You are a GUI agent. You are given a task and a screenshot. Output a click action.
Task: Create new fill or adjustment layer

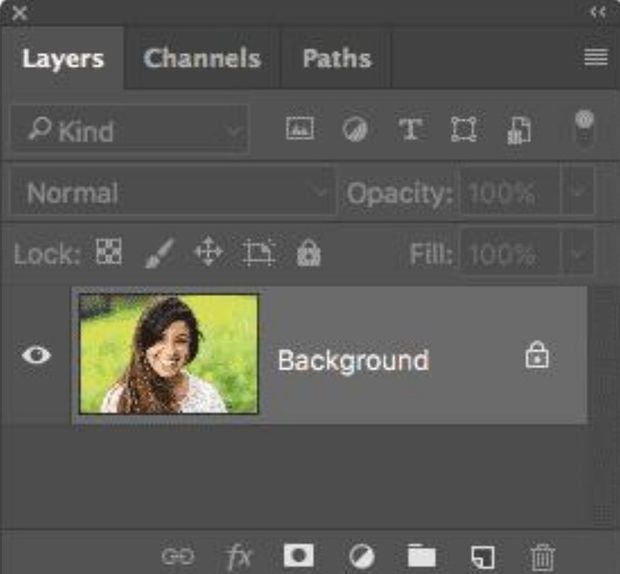tap(361, 556)
